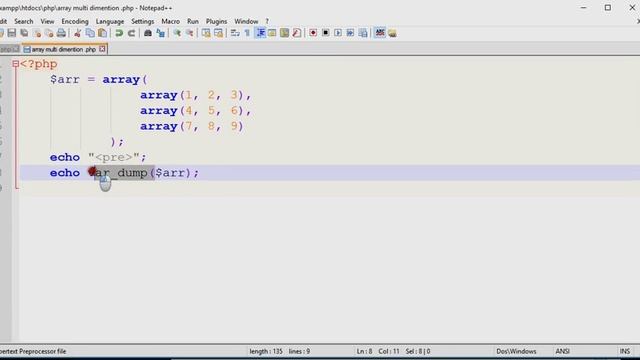Viewport: 640px width, 360px height.
Task: Toggle the Document Map icon
Action: [x=284, y=33]
